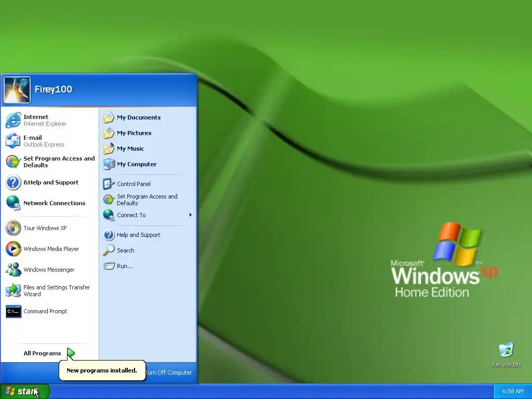The height and width of the screenshot is (399, 532).
Task: Click the Firey100 user name text
Action: click(x=54, y=89)
